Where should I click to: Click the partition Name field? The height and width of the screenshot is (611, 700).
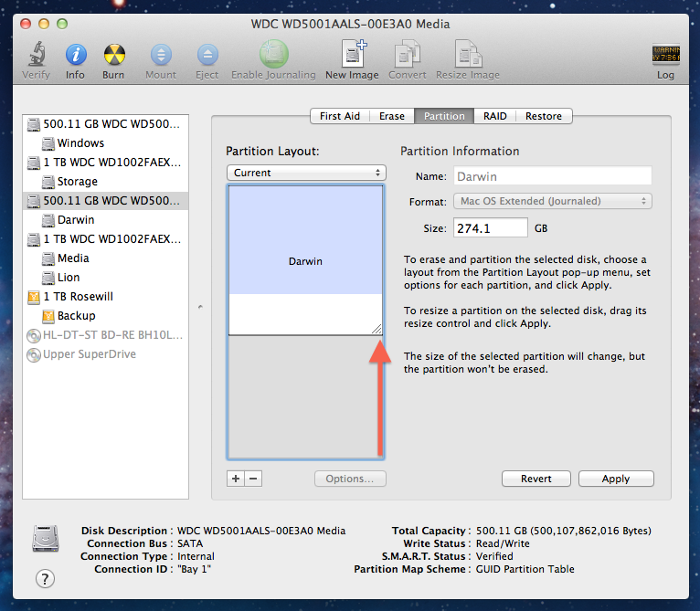point(553,176)
